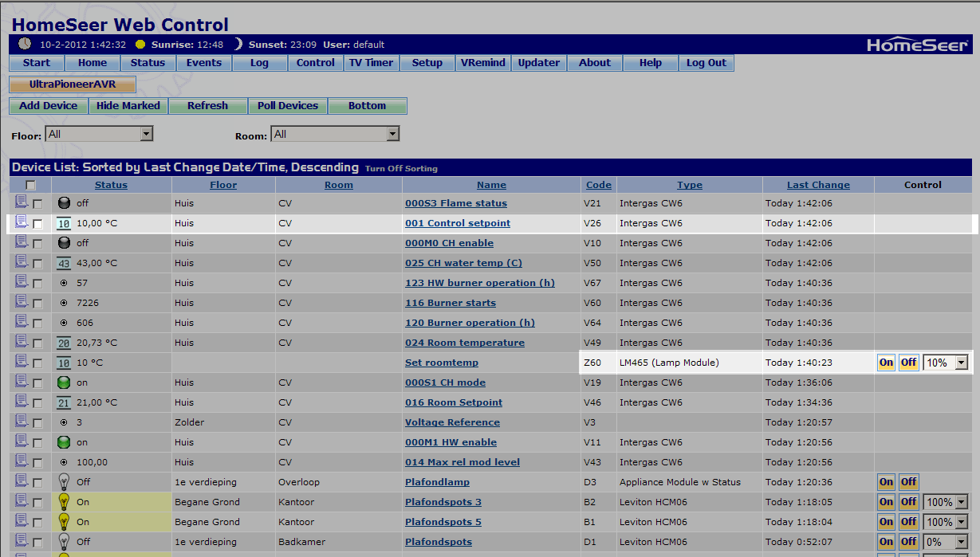980x557 pixels.
Task: Click the Hide Marked button
Action: 128,106
